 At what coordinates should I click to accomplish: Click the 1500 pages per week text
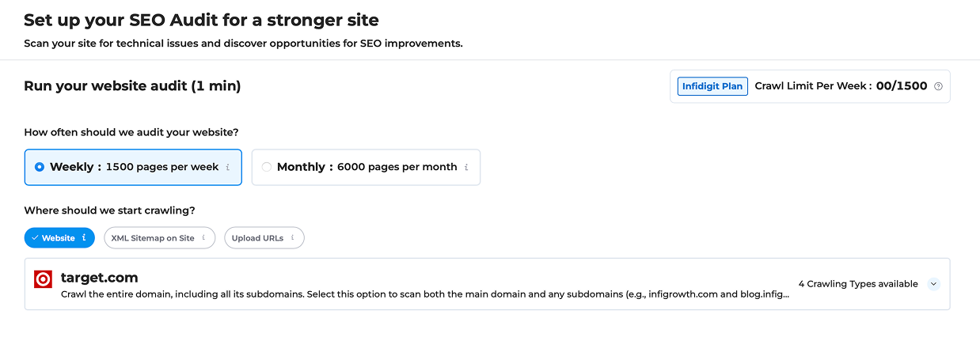[x=162, y=167]
